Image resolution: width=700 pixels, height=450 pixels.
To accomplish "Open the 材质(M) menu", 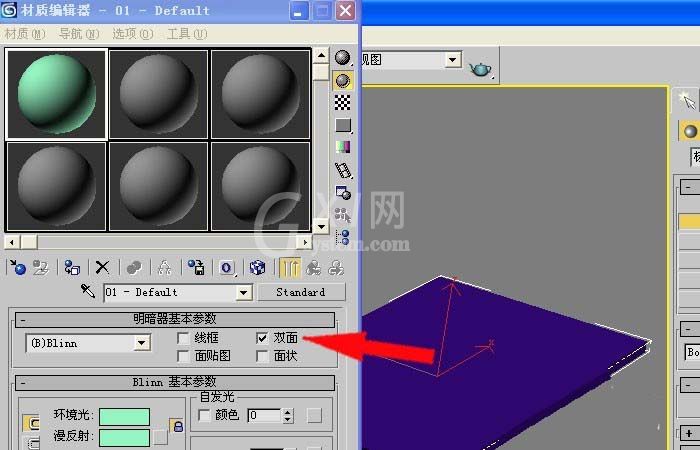I will pyautogui.click(x=25, y=34).
